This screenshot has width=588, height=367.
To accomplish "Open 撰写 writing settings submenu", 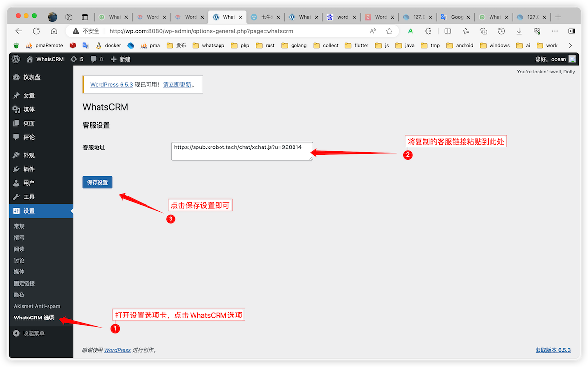I will (19, 238).
